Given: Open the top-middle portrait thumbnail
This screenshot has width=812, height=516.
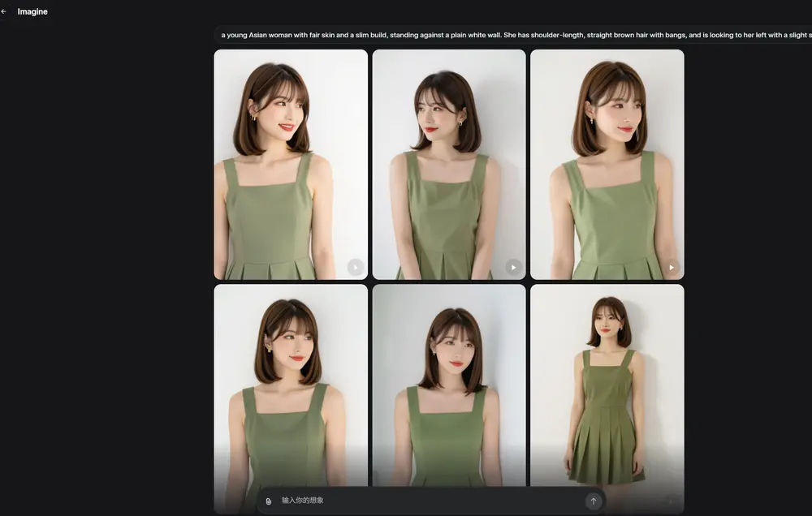Looking at the screenshot, I should pyautogui.click(x=449, y=164).
